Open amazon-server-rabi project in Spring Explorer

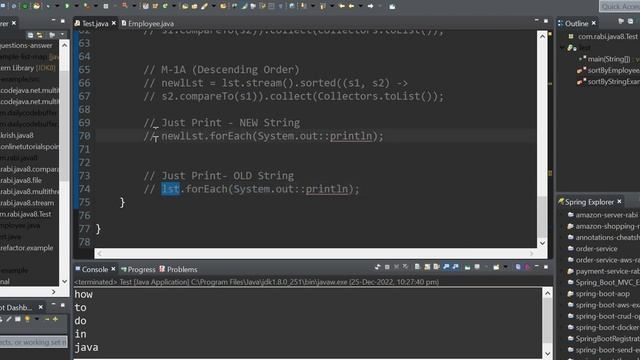pos(606,215)
